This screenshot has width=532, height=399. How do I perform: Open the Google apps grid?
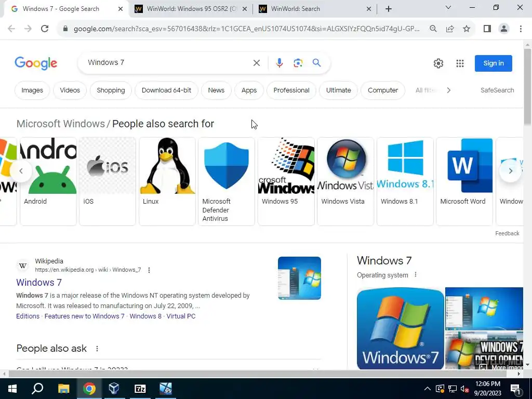[460, 63]
